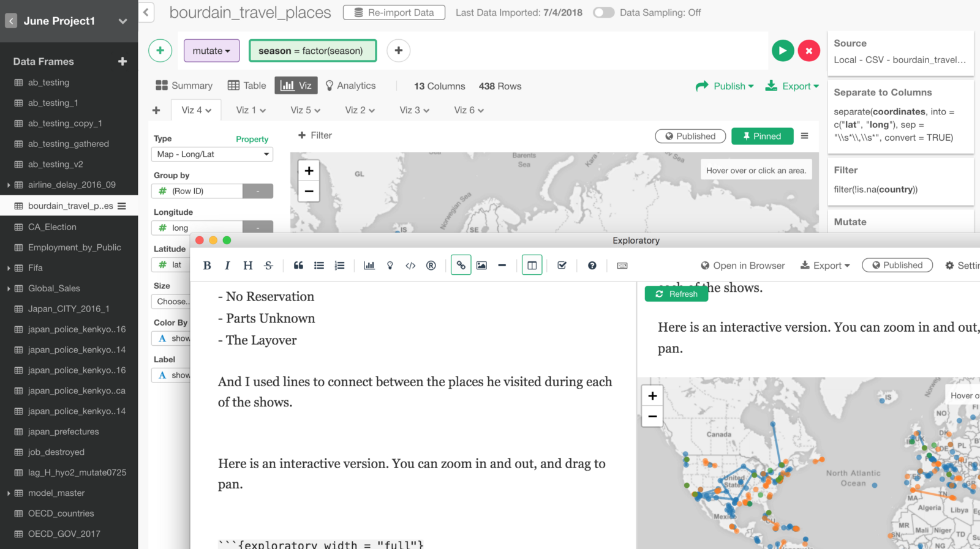
Task: Toggle the side-by-side preview pane button
Action: 532,266
